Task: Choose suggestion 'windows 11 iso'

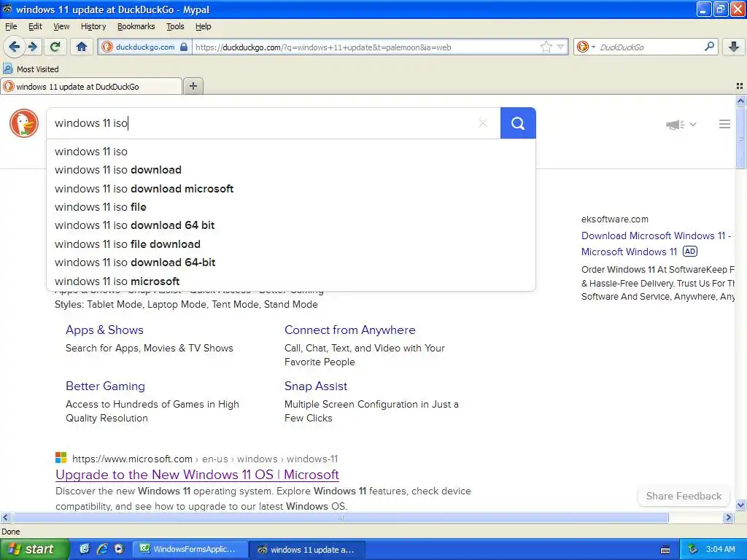Action: [290, 152]
